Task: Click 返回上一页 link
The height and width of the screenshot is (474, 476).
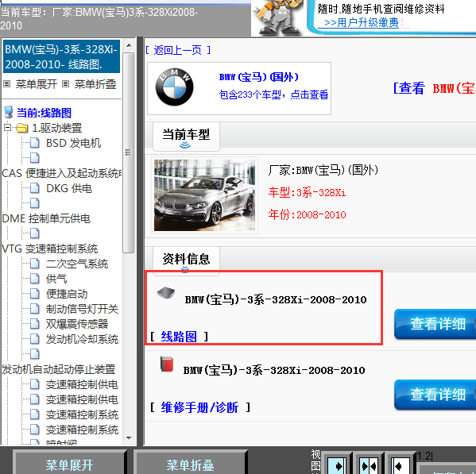Action: [178, 50]
